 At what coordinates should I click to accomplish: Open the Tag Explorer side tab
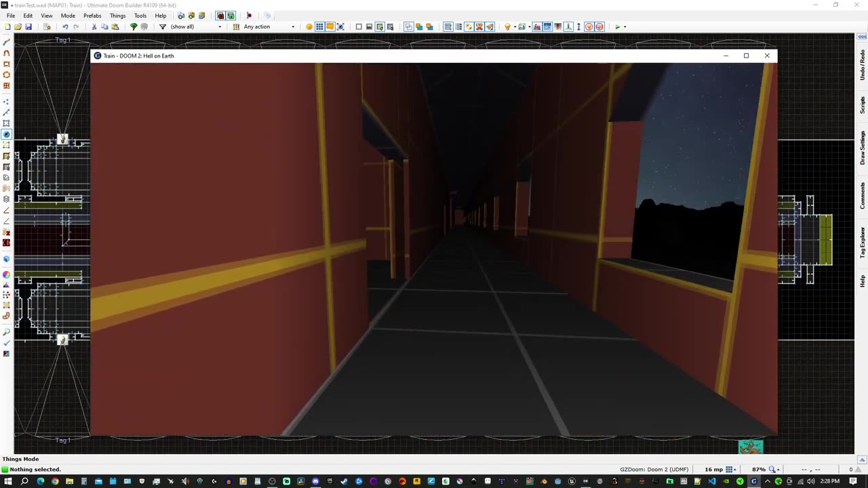(x=863, y=242)
